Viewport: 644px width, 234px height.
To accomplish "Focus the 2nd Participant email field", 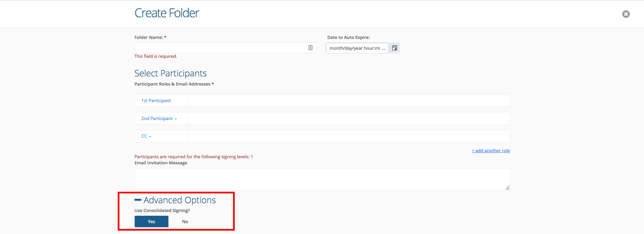I will pos(349,118).
